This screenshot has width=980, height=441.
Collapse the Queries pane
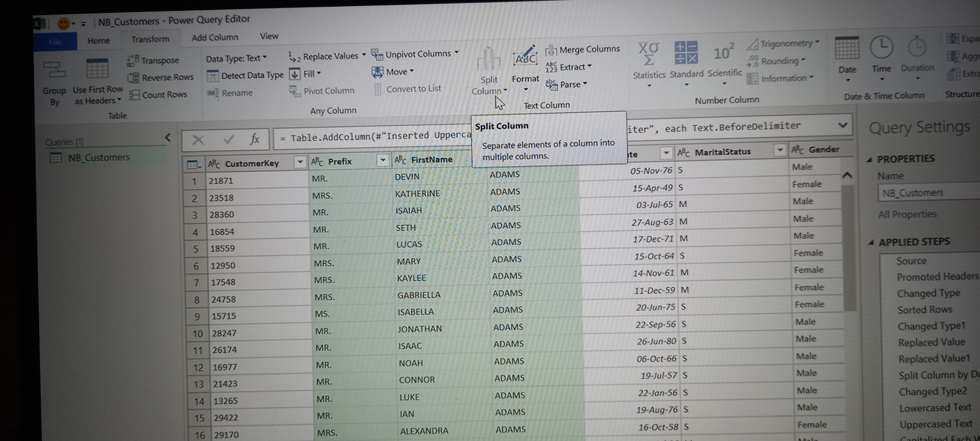pyautogui.click(x=168, y=137)
